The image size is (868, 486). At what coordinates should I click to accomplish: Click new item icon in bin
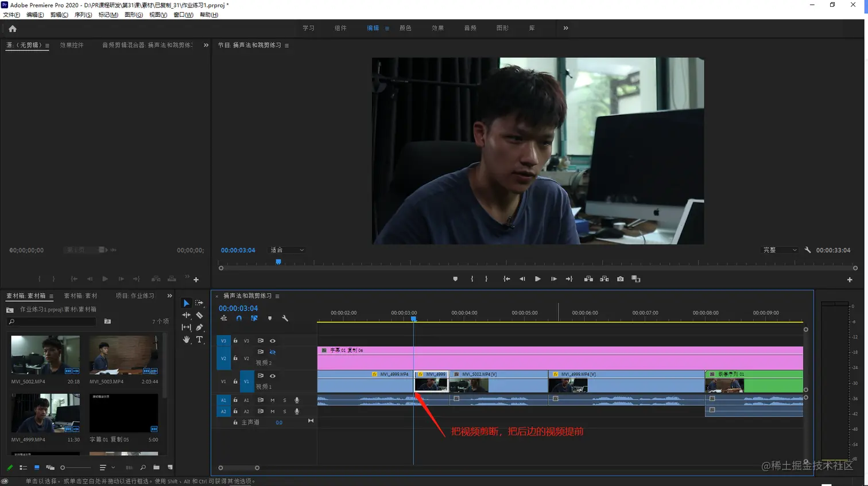pos(170,468)
